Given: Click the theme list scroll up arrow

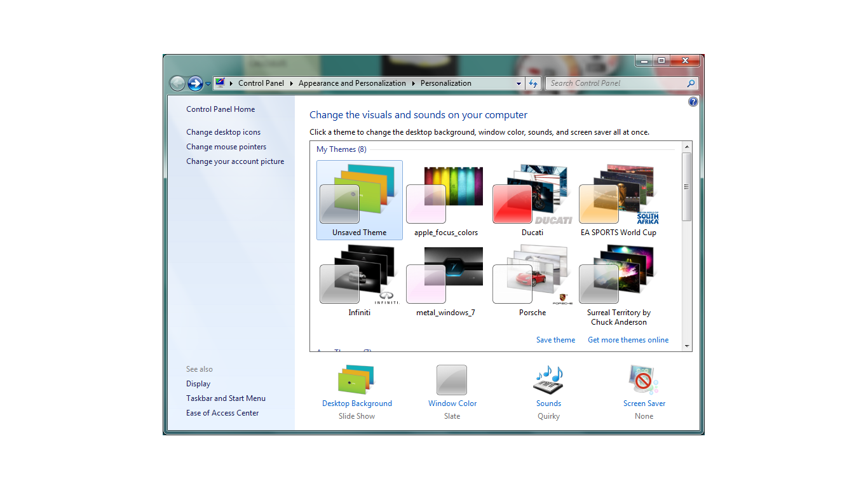Looking at the screenshot, I should (x=686, y=147).
